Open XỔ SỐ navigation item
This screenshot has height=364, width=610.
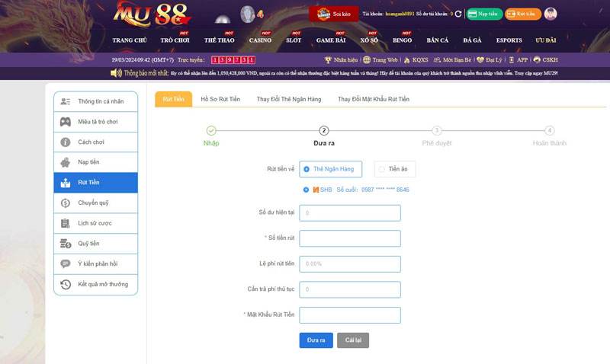(x=369, y=40)
